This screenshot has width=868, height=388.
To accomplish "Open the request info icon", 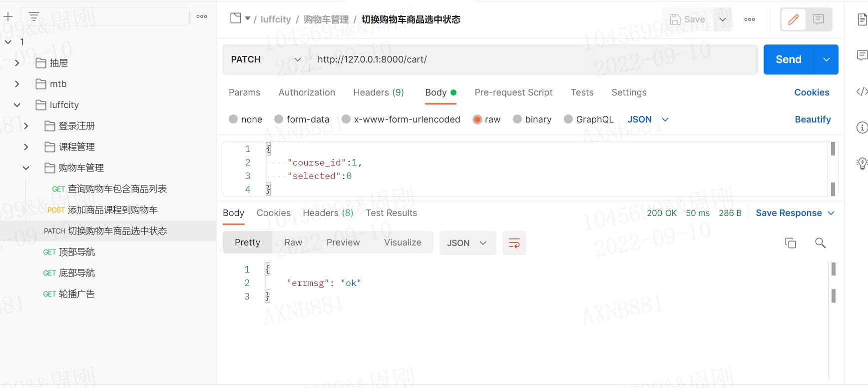I will [x=862, y=127].
